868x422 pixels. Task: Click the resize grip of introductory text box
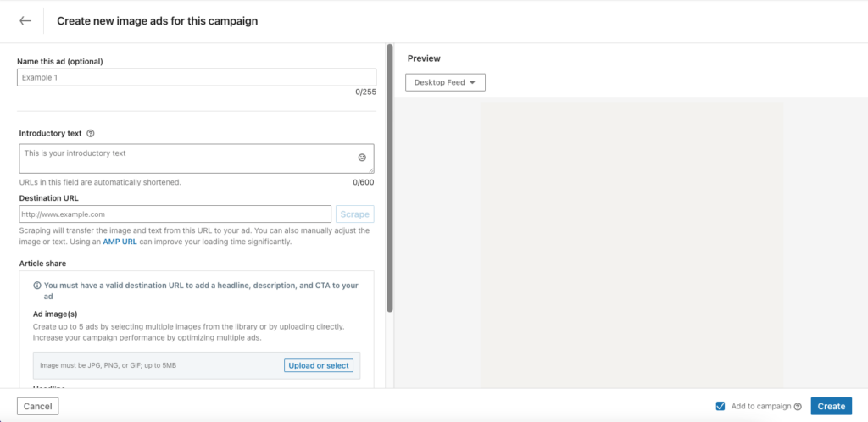pos(371,170)
